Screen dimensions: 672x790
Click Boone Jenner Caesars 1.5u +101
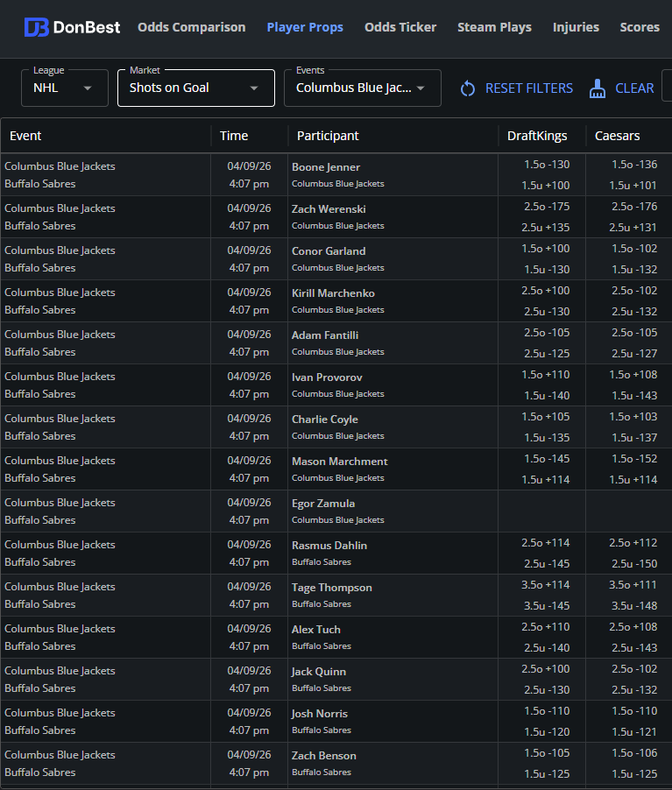633,186
